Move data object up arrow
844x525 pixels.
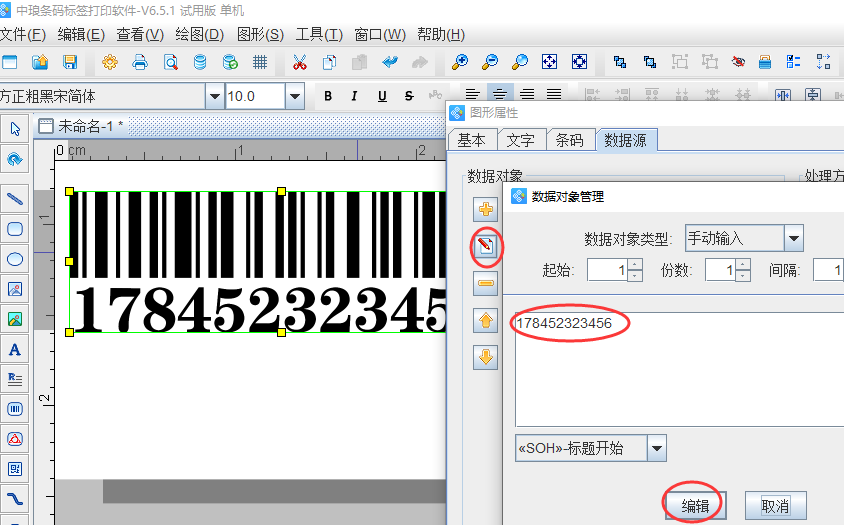pos(486,320)
